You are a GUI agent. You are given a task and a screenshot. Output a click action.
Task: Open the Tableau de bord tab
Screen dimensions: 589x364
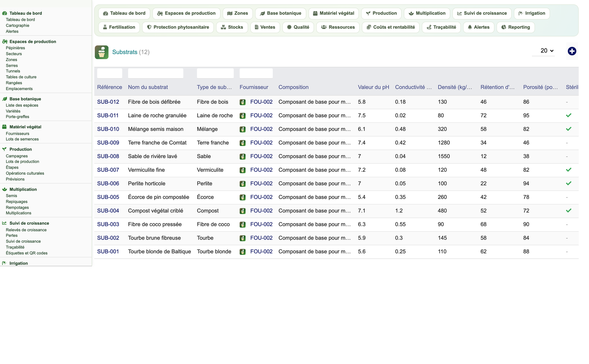point(124,13)
